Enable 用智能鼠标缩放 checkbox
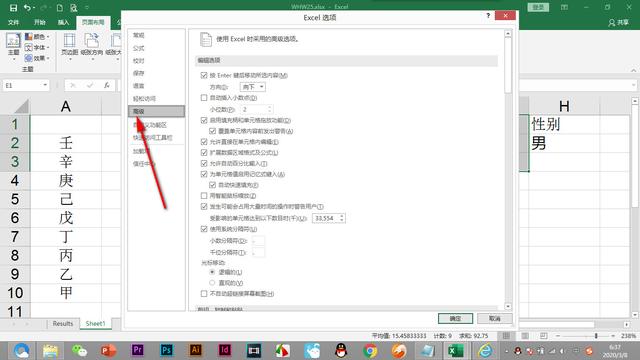The width and height of the screenshot is (640, 360). click(x=204, y=196)
